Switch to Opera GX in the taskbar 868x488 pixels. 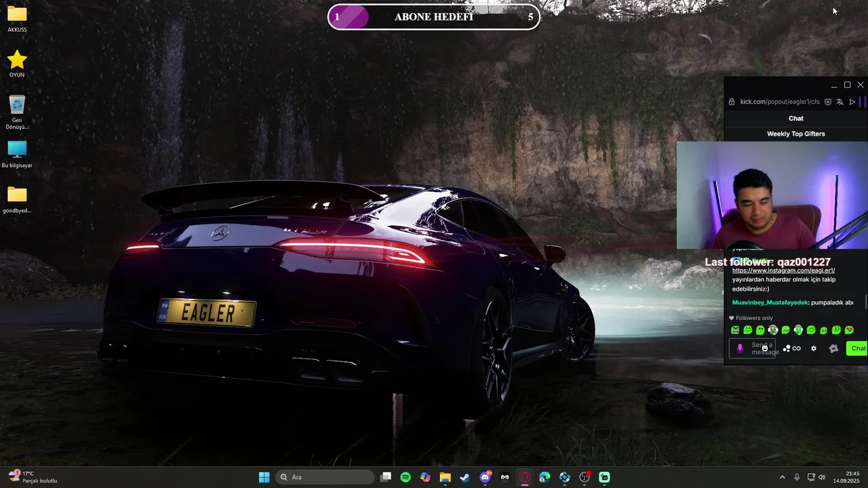click(525, 477)
